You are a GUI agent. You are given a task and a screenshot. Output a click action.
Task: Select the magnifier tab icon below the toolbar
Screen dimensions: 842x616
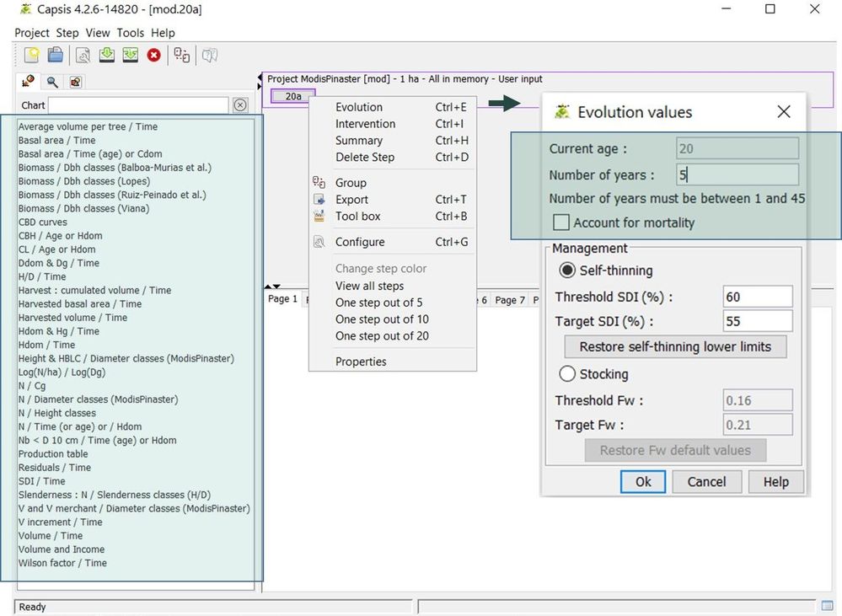point(51,81)
